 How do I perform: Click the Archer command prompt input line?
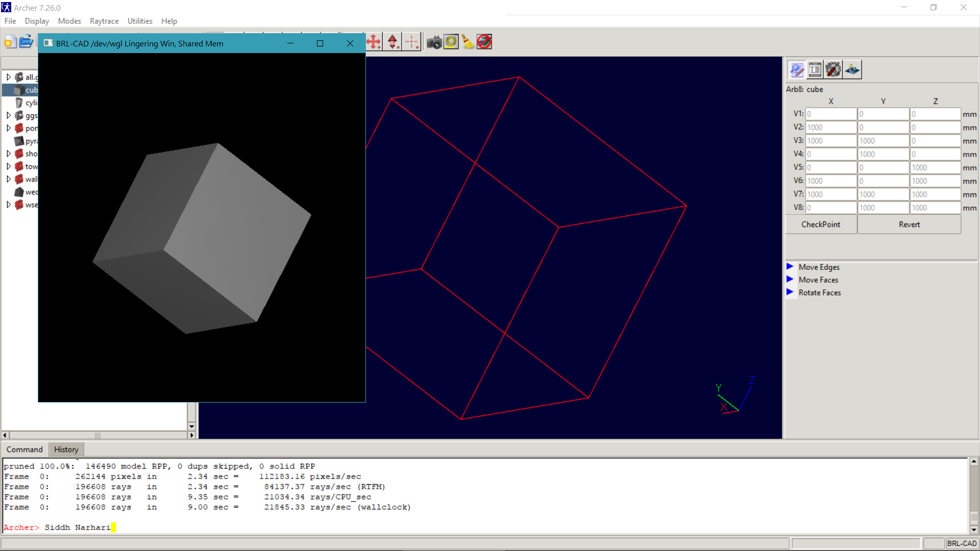click(x=485, y=528)
